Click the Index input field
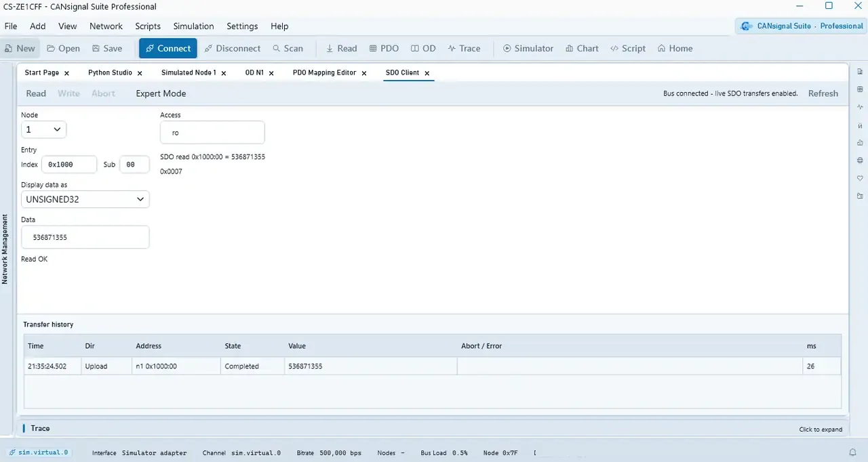Screen dimensions: 868x462 (70, 165)
